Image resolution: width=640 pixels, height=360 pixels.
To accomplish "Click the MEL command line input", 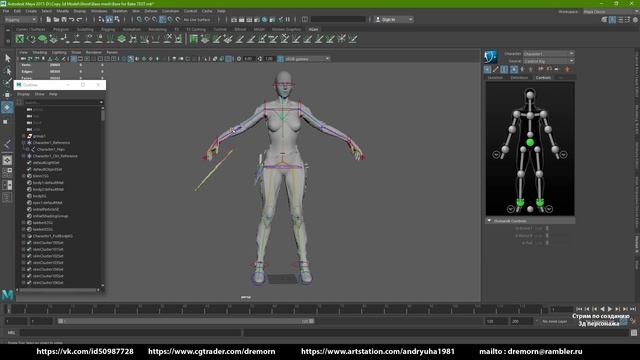I will click(x=131, y=333).
